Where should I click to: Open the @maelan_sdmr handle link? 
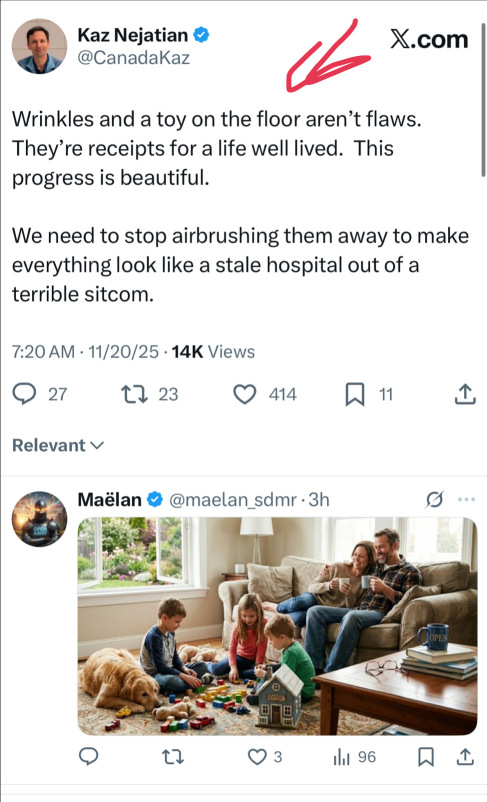click(x=233, y=500)
